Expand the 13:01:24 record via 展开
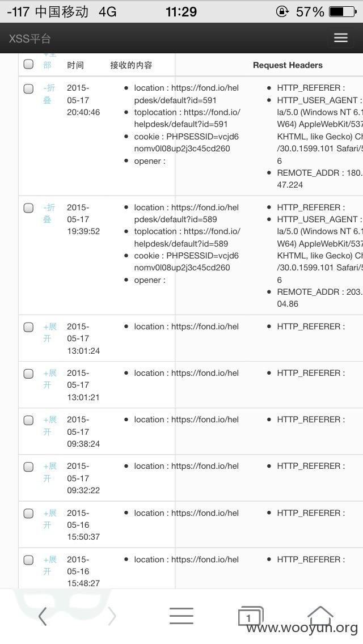Viewport: 363px width, 644px height. [x=50, y=332]
